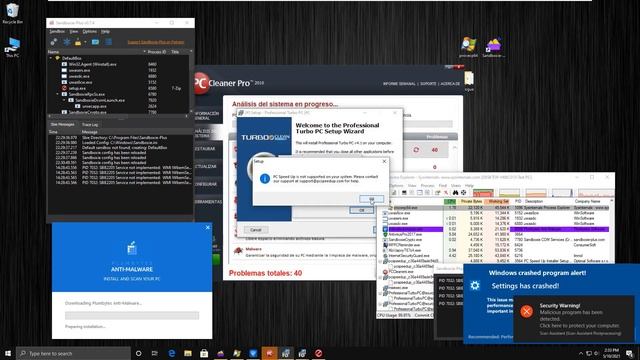This screenshot has height=360, width=640.
Task: Open Microsoft Edge from the taskbar
Action: coord(171,353)
